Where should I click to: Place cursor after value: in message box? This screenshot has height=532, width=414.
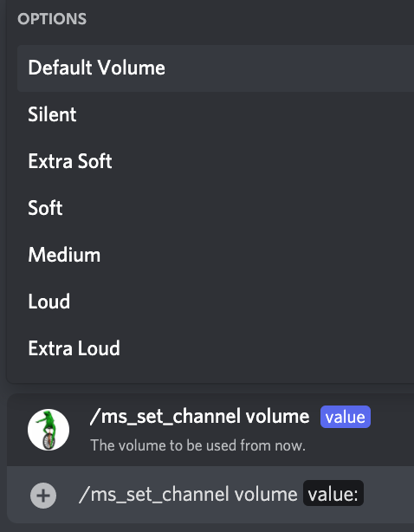[x=360, y=494]
